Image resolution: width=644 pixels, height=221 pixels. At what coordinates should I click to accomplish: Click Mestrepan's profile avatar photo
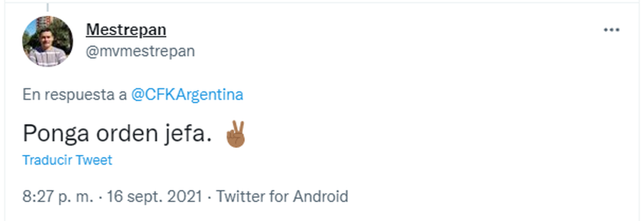(47, 41)
